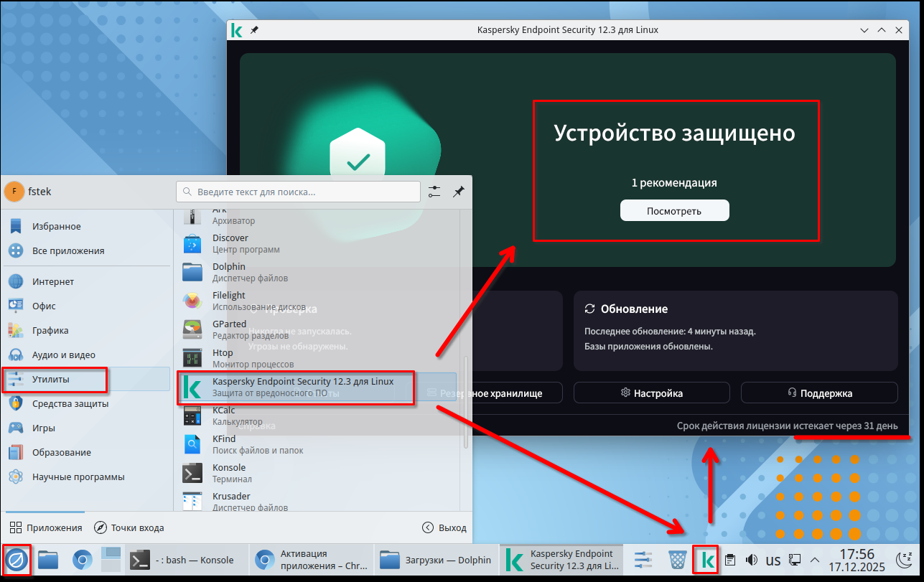
Task: Switch to the Точки входа tab
Action: click(129, 527)
